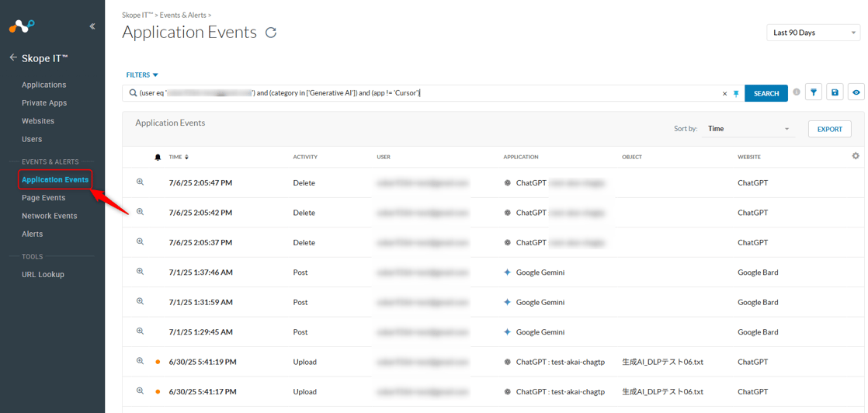The image size is (868, 413).
Task: Clear the search query with the X icon
Action: [x=724, y=94]
